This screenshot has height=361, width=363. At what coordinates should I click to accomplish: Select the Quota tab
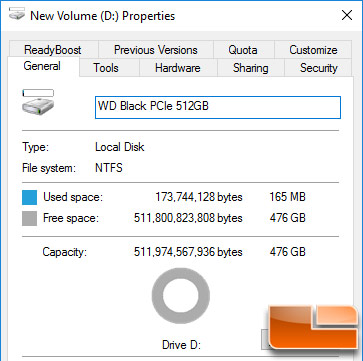(x=243, y=50)
